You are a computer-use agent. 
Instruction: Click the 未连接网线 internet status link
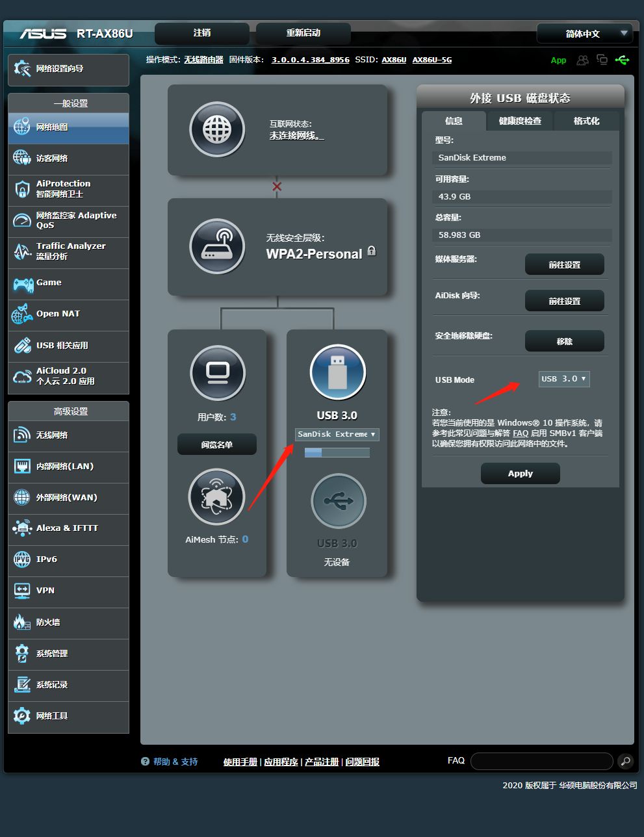[296, 136]
